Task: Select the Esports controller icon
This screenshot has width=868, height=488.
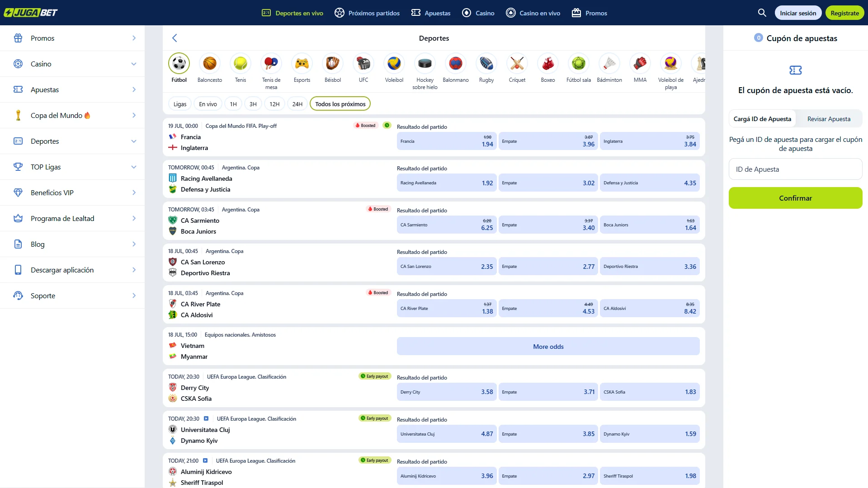Action: (x=302, y=63)
